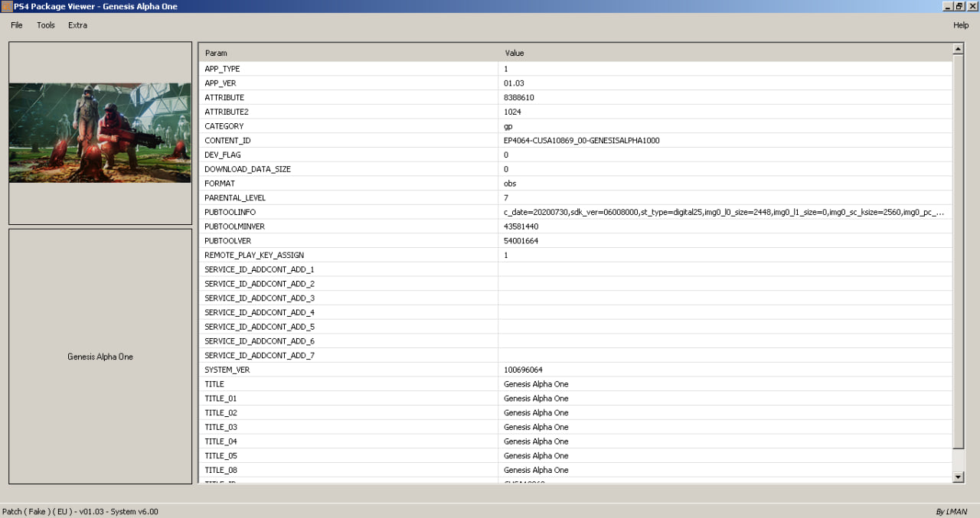Select the APP_TYPE row
The width and height of the screenshot is (980, 518).
click(575, 69)
